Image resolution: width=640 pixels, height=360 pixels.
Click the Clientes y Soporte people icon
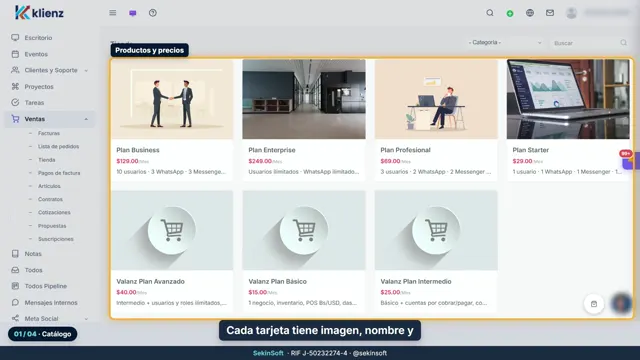tap(15, 70)
